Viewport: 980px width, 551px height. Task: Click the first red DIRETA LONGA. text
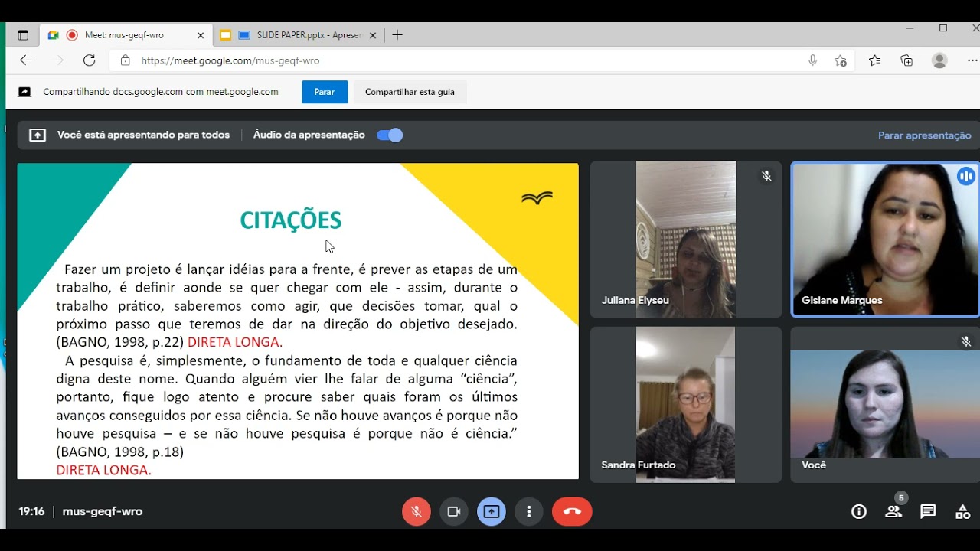coord(235,342)
